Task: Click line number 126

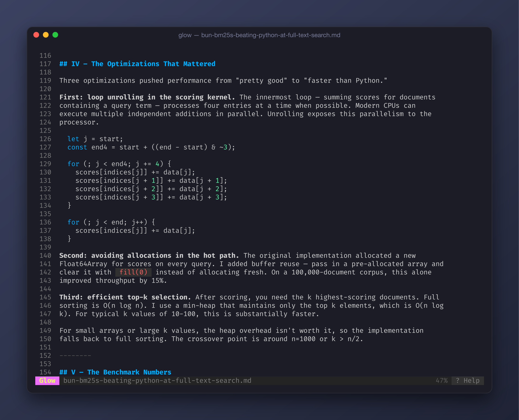Action: coord(45,139)
